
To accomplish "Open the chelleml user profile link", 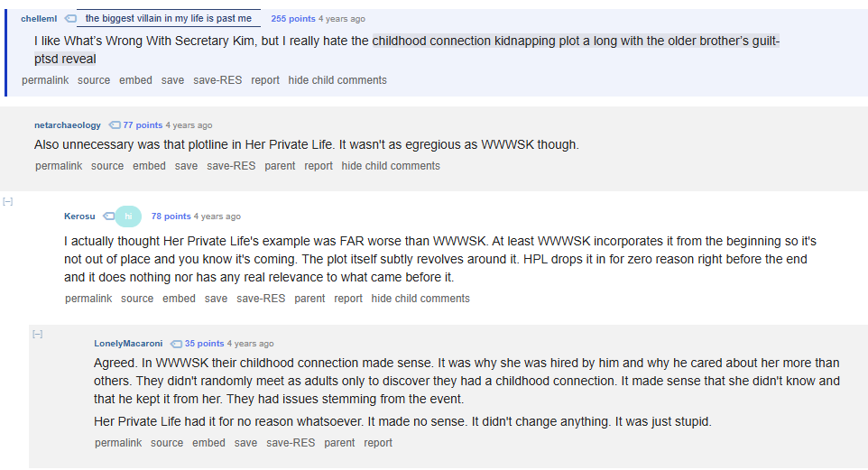I will 39,19.
